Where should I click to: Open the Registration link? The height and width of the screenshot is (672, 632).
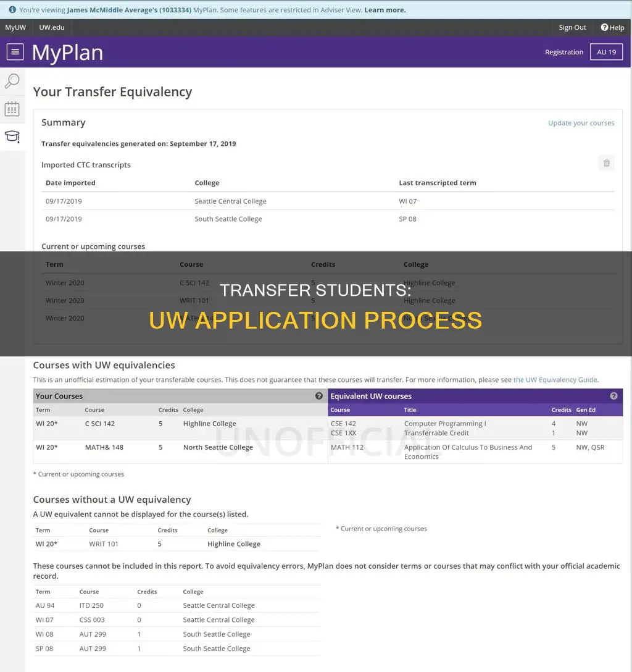coord(564,52)
